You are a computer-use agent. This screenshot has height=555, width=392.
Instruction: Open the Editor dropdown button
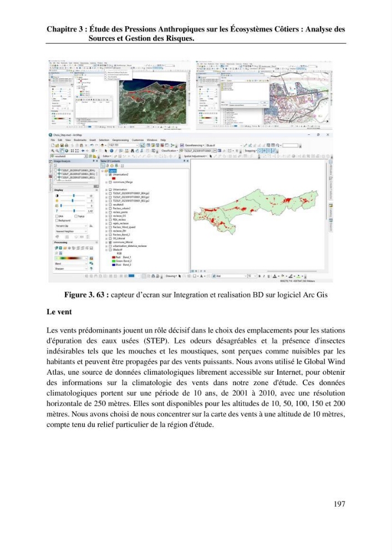click(x=107, y=156)
